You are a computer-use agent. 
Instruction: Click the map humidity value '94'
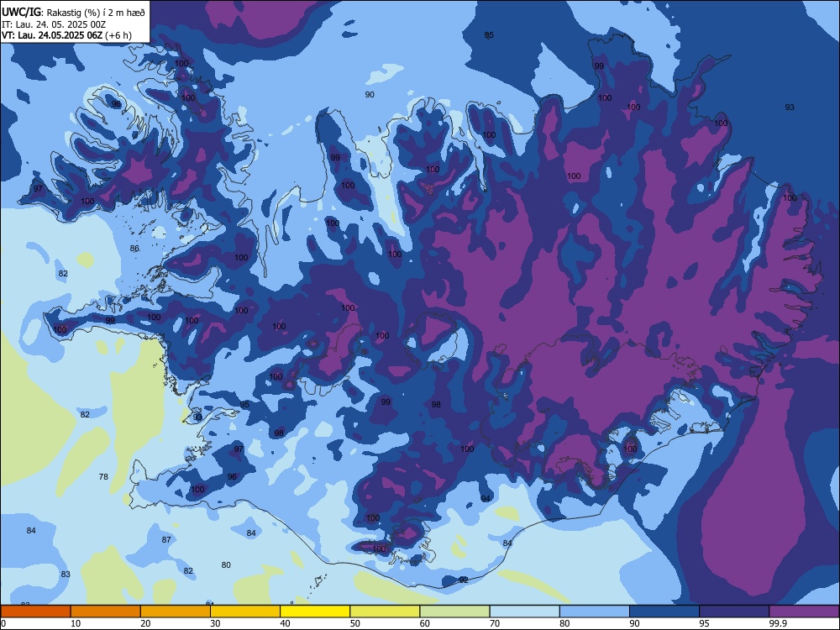pos(486,499)
